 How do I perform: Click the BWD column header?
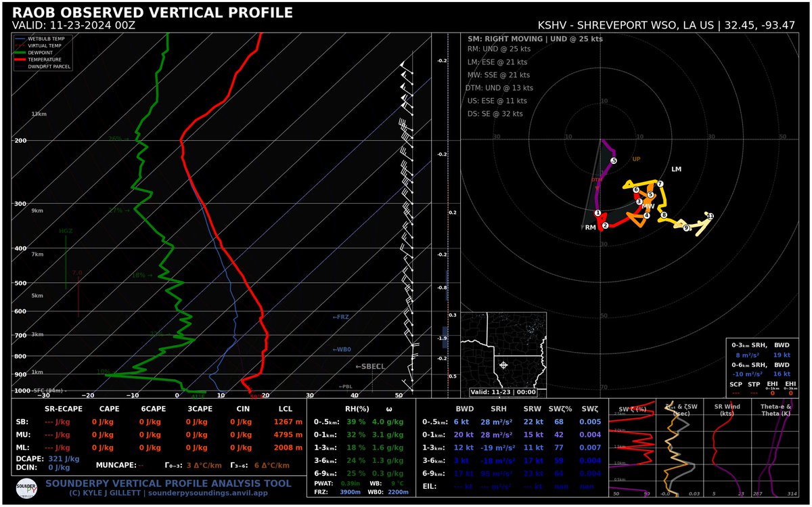465,407
